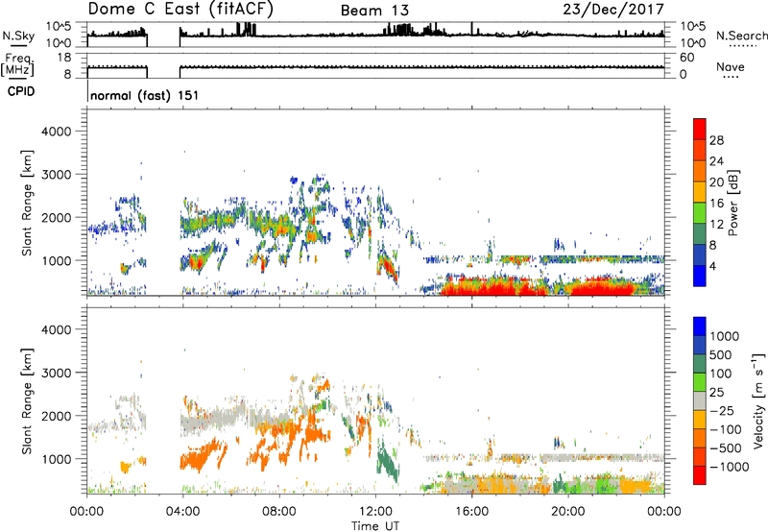Image resolution: width=768 pixels, height=532 pixels.
Task: Click the date '23/Dec/2017'
Action: coord(613,10)
